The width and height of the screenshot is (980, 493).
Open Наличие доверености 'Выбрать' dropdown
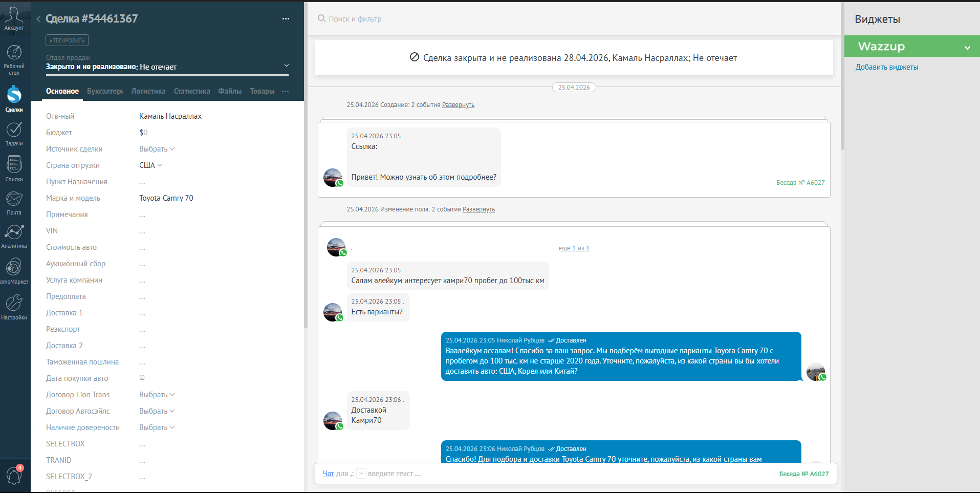coord(157,427)
